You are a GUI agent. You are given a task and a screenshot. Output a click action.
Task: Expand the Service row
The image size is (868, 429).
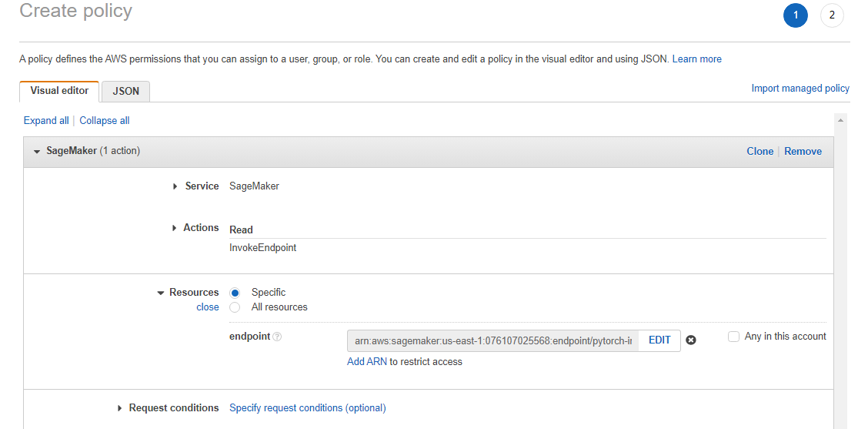[x=175, y=187]
